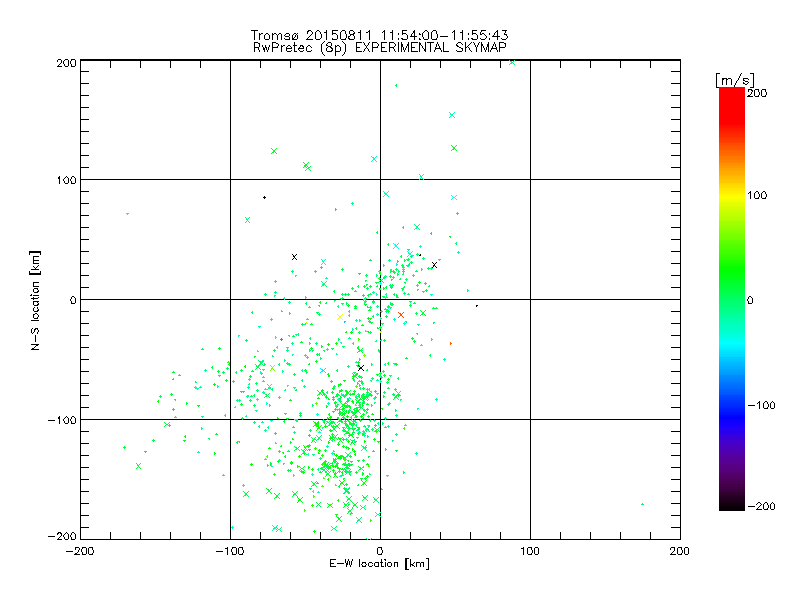800x600 pixels.
Task: Click the 200 tick label on N-S axis
Action: [x=66, y=63]
